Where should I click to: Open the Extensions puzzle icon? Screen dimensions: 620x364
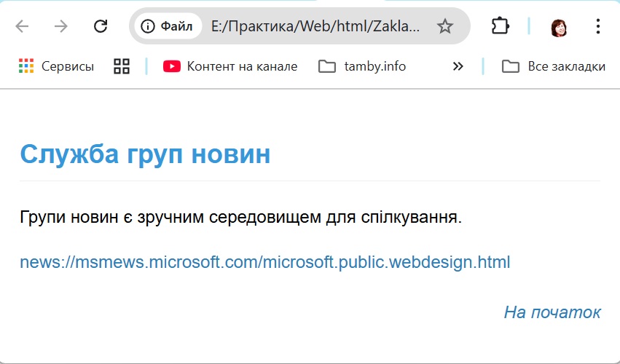(x=500, y=27)
